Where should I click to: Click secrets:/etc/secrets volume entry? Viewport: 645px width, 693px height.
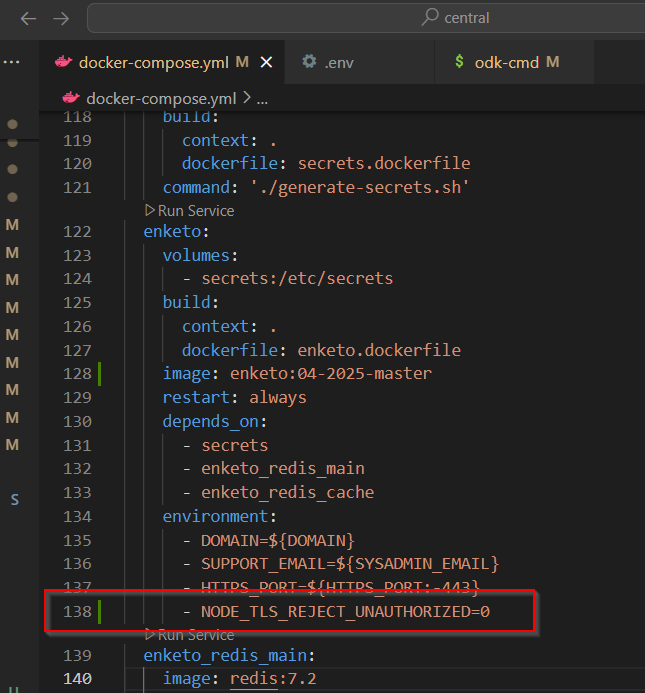297,278
